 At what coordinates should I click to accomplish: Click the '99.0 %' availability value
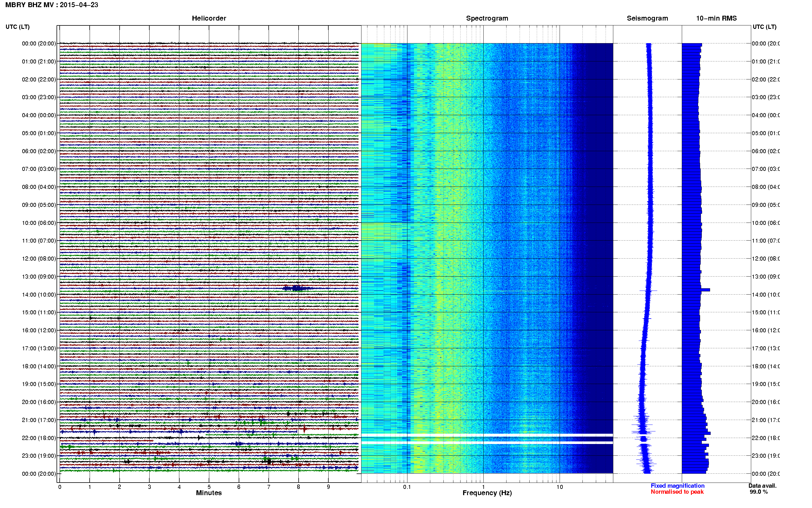pos(759,492)
